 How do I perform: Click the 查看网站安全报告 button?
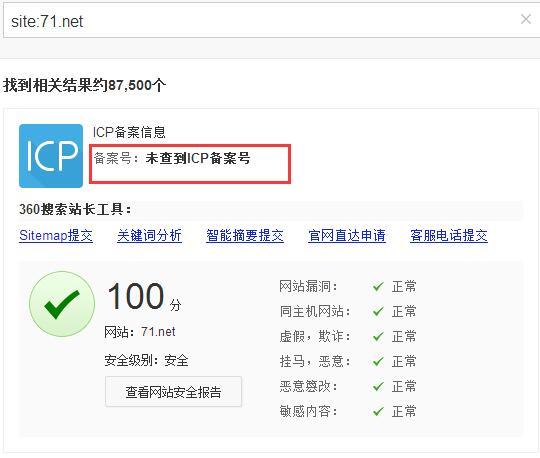[173, 392]
